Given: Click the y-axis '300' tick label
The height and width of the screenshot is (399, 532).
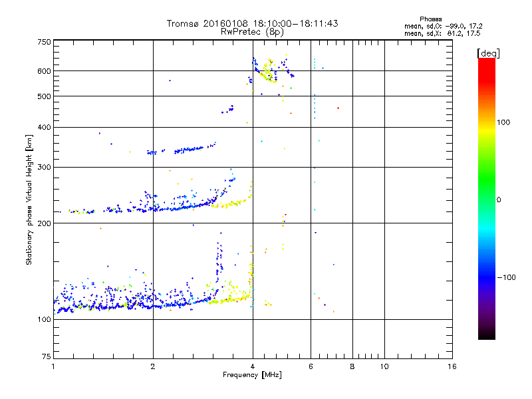Looking at the screenshot, I should (x=44, y=167).
